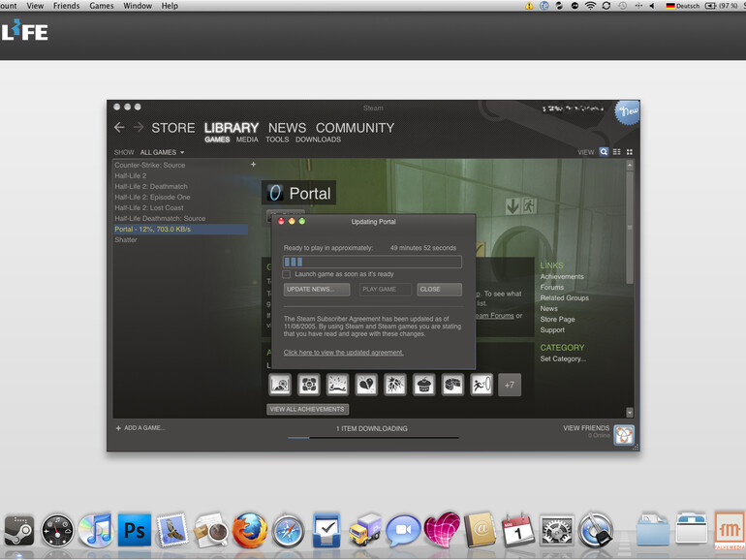This screenshot has width=746, height=560.
Task: Switch to the COMMUNITY tab
Action: (355, 128)
